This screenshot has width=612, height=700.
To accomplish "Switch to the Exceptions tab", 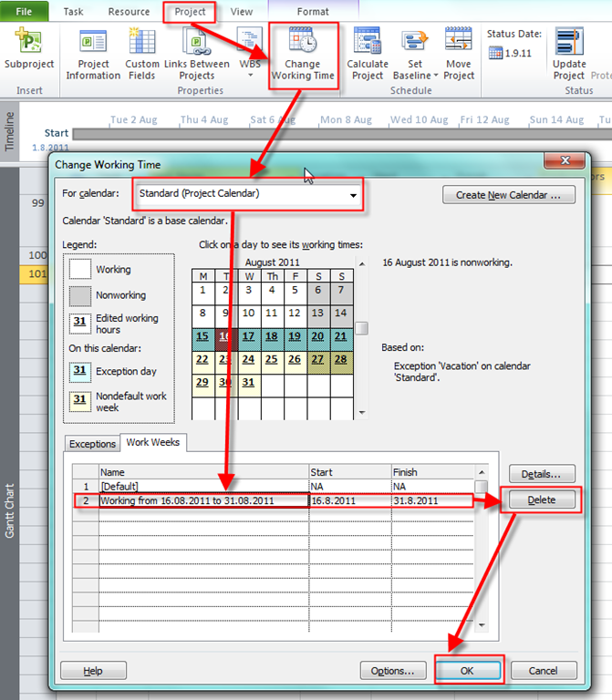I will pyautogui.click(x=92, y=444).
